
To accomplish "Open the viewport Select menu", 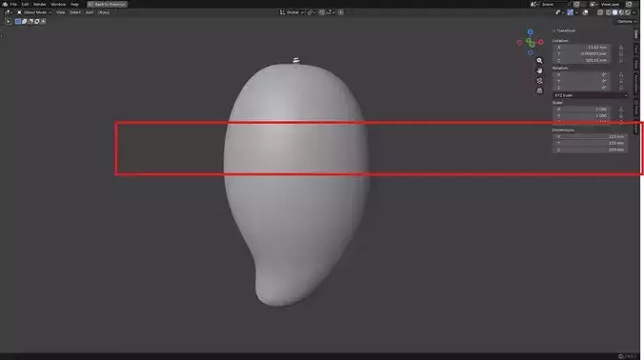I will click(x=75, y=12).
